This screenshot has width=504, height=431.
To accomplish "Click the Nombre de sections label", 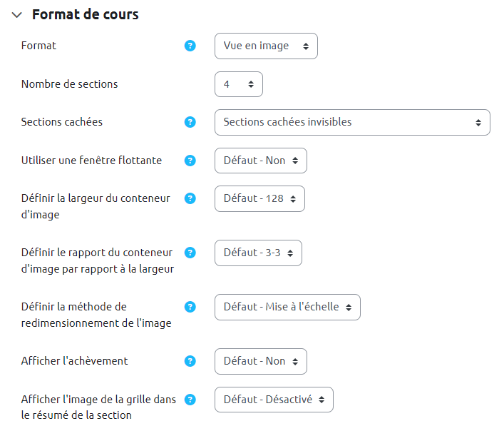I will [x=70, y=84].
